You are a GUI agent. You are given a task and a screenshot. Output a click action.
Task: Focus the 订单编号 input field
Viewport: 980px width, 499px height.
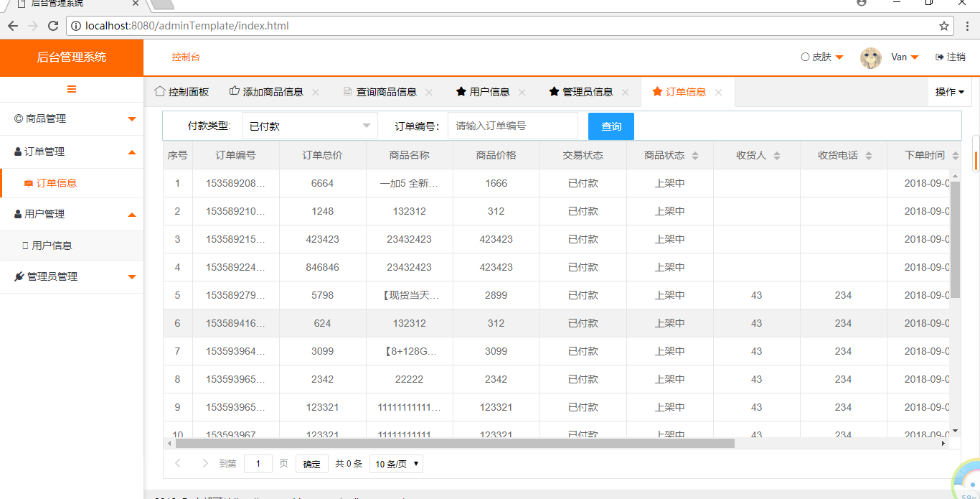[x=513, y=126]
